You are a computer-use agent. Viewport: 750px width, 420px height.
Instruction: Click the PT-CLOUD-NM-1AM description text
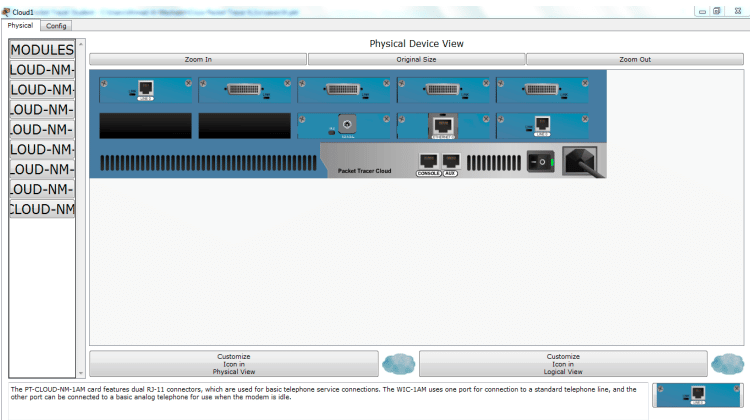click(323, 393)
